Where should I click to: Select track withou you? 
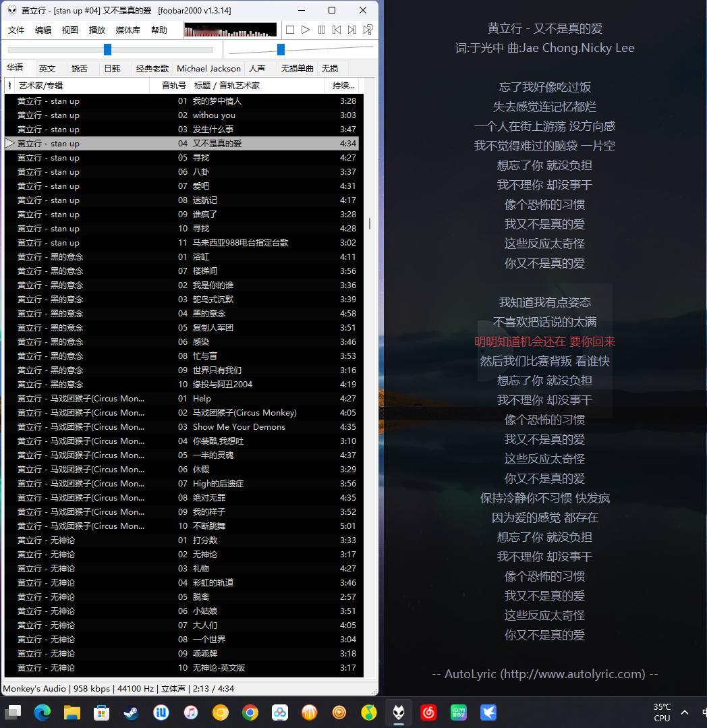coord(181,115)
